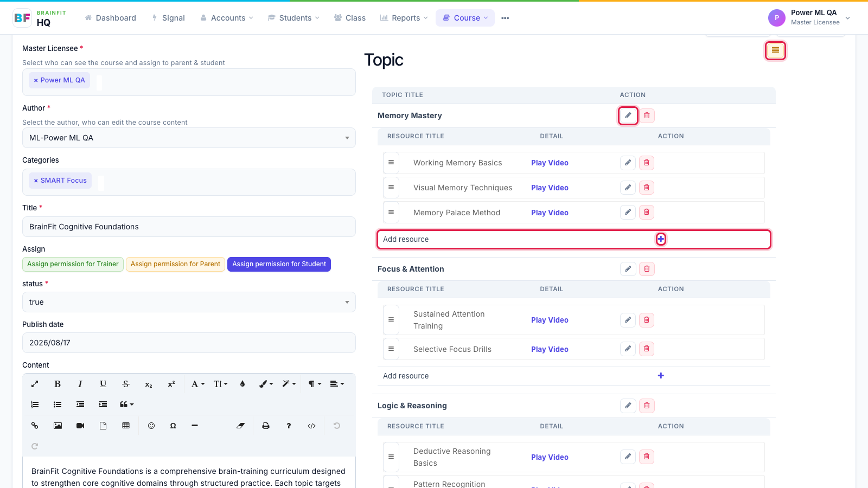Insert a link in the content editor
The width and height of the screenshot is (868, 488).
tap(35, 426)
